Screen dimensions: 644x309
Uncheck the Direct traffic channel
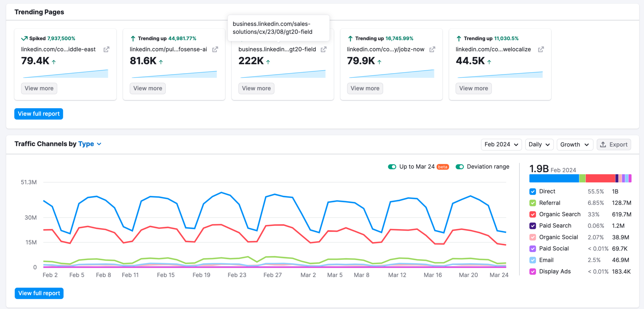tap(532, 191)
